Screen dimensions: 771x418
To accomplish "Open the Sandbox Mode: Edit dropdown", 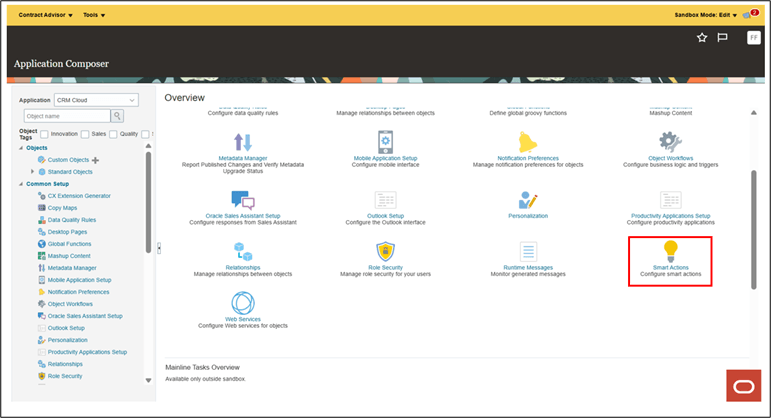I will tap(706, 15).
